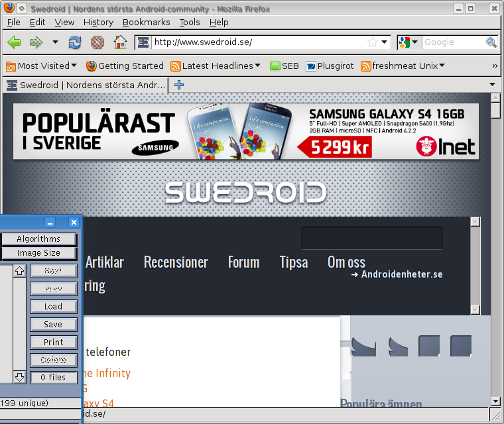504x424 pixels.
Task: Open the SEB bookmark
Action: (x=284, y=66)
